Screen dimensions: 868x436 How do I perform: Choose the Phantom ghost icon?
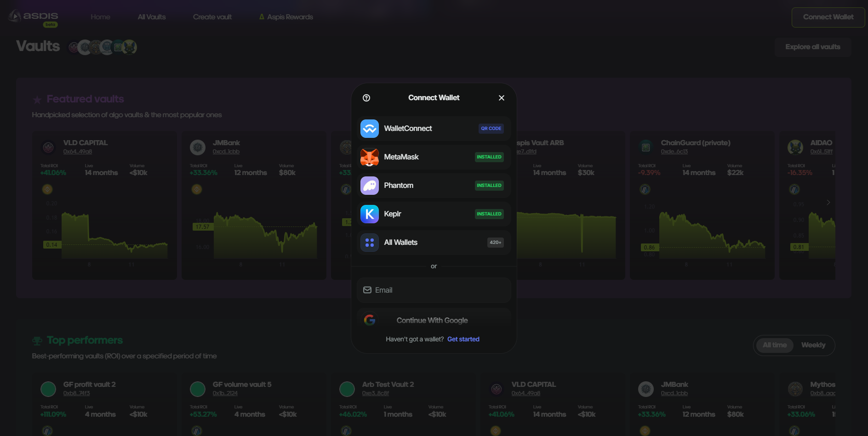(369, 186)
